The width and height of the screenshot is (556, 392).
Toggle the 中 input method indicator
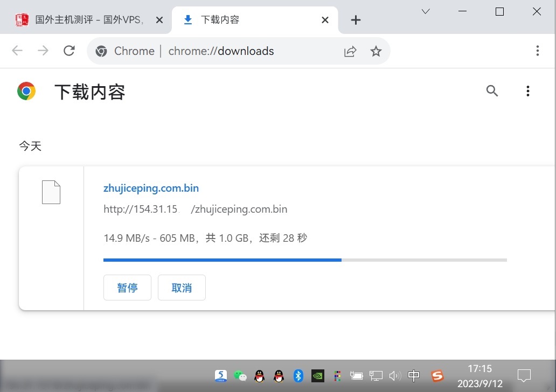[414, 375]
